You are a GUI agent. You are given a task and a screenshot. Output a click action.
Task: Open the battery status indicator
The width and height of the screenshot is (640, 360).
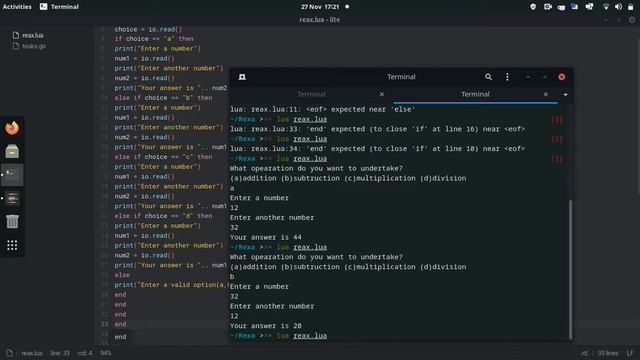coord(631,7)
